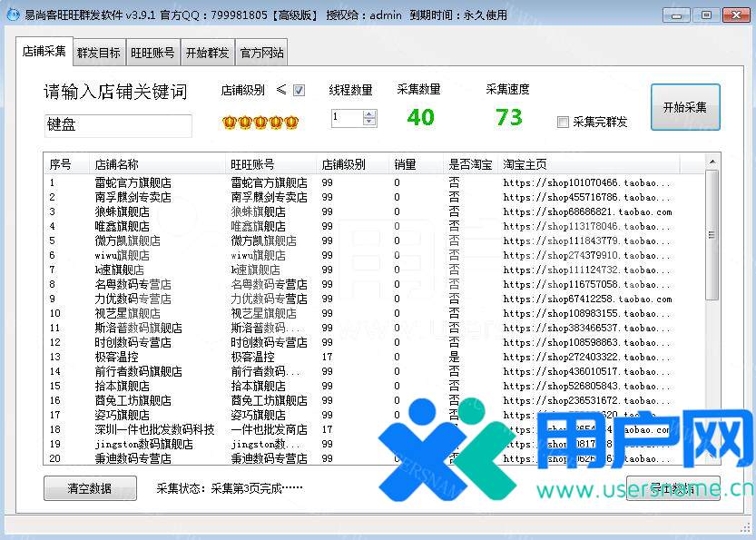
Task: Toggle the 店铺级别 ≤ checkbox
Action: click(299, 90)
